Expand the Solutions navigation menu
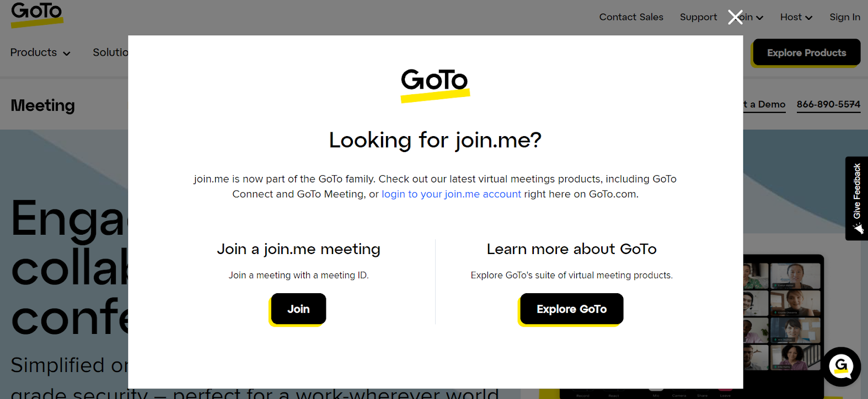 pyautogui.click(x=114, y=52)
